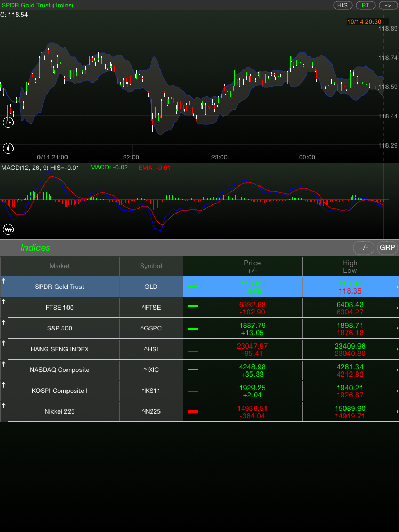Move up the KOSPI Composite I row arrow
The image size is (399, 532).
(4, 385)
